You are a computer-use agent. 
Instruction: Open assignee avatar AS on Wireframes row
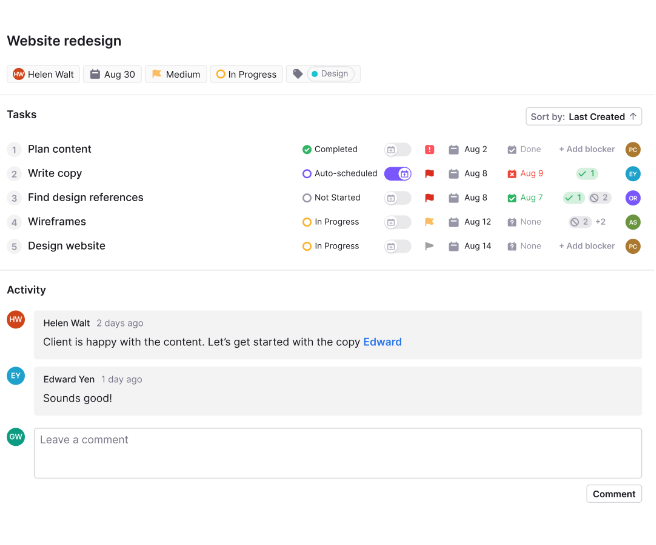(632, 222)
